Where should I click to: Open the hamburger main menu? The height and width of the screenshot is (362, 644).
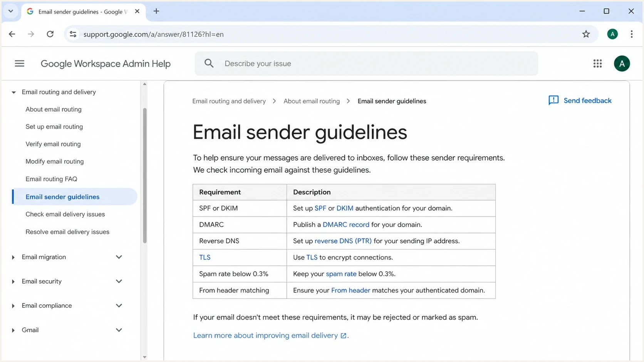click(x=20, y=63)
